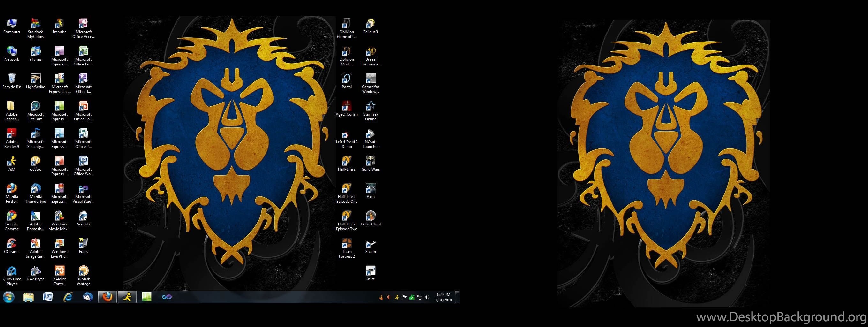
Task: Click the Portal game icon
Action: pyautogui.click(x=347, y=81)
